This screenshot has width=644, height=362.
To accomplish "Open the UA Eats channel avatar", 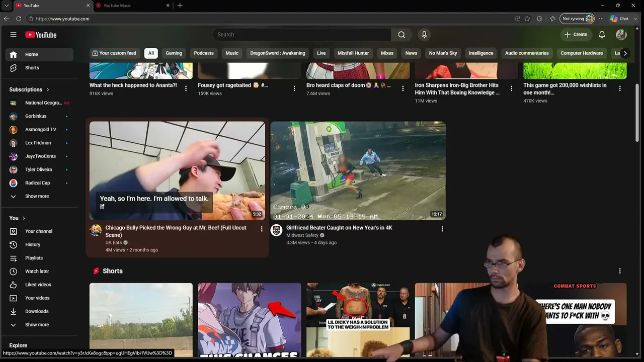I will tap(96, 230).
